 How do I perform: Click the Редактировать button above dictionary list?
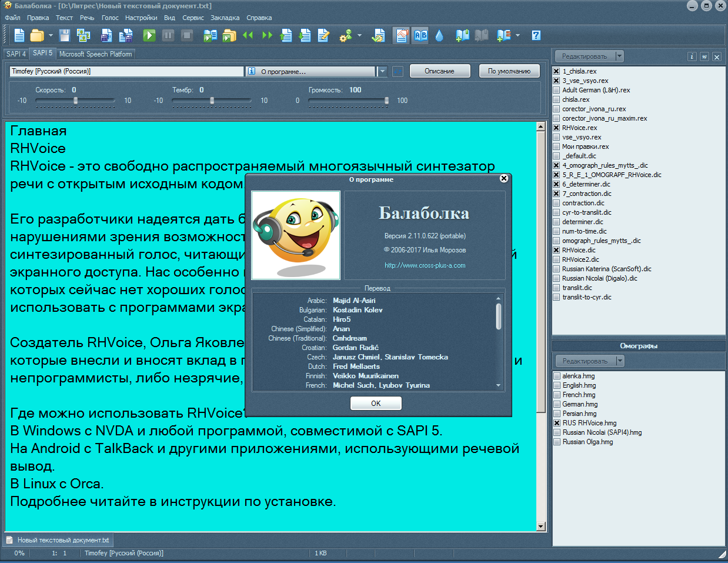[585, 56]
